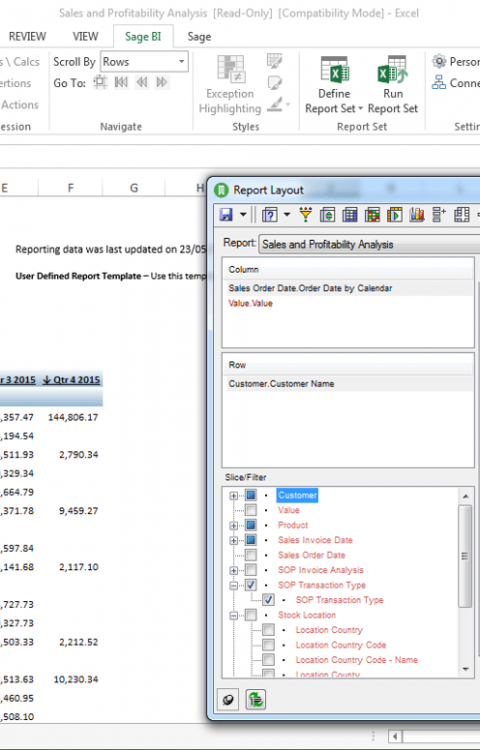Click the Report Layout window title icon
Screen dimensions: 480x750
pos(221,190)
